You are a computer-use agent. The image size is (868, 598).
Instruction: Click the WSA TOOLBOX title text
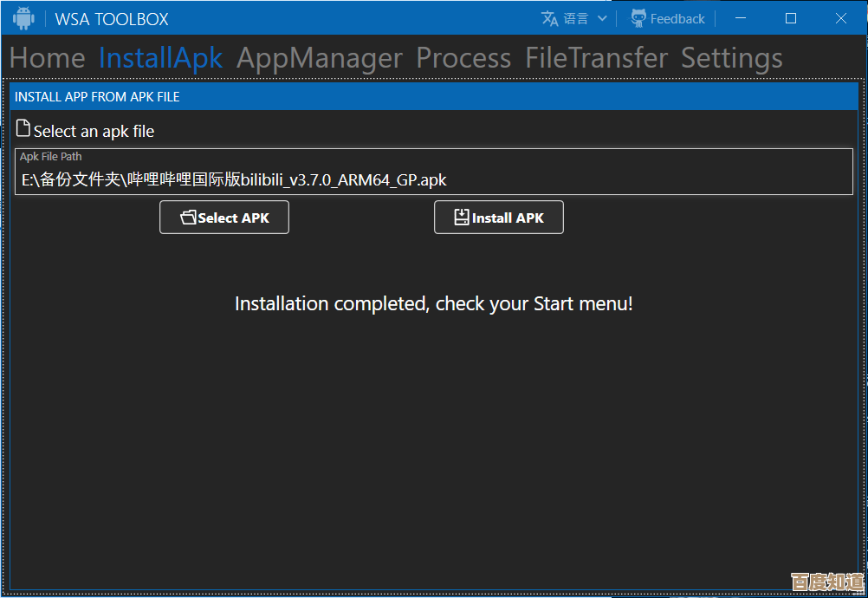(x=112, y=19)
